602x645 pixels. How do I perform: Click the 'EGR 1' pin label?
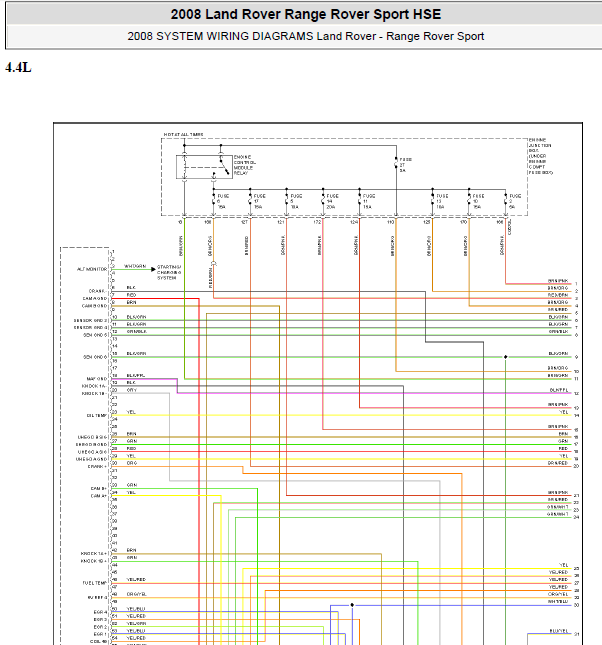100,634
